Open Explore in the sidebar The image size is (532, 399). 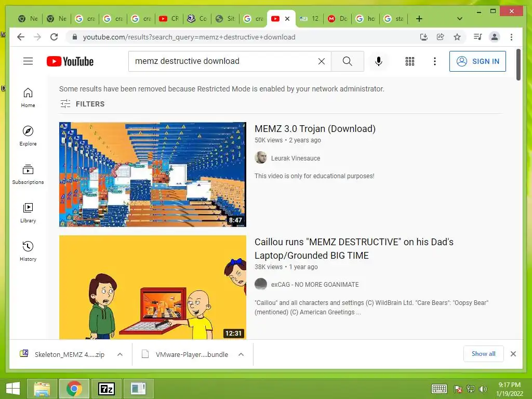click(x=28, y=136)
